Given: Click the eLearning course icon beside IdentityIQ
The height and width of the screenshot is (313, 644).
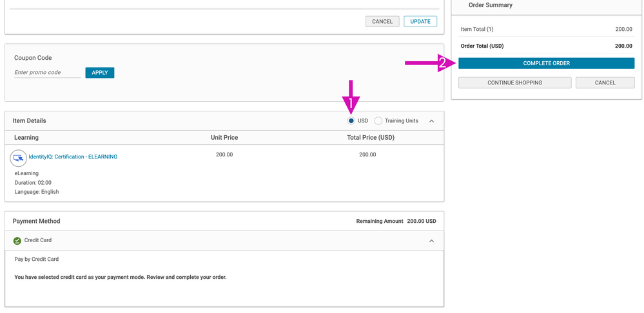Looking at the screenshot, I should coord(18,157).
